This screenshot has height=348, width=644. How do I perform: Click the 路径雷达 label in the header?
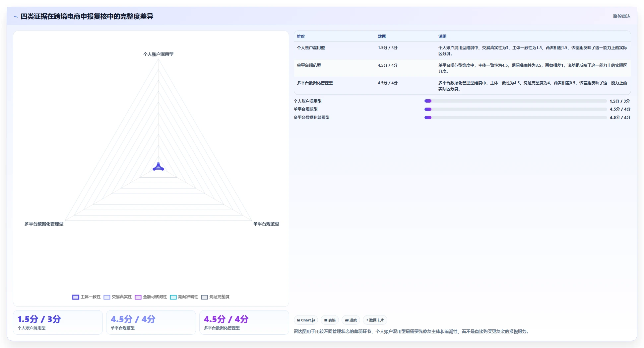coord(621,16)
